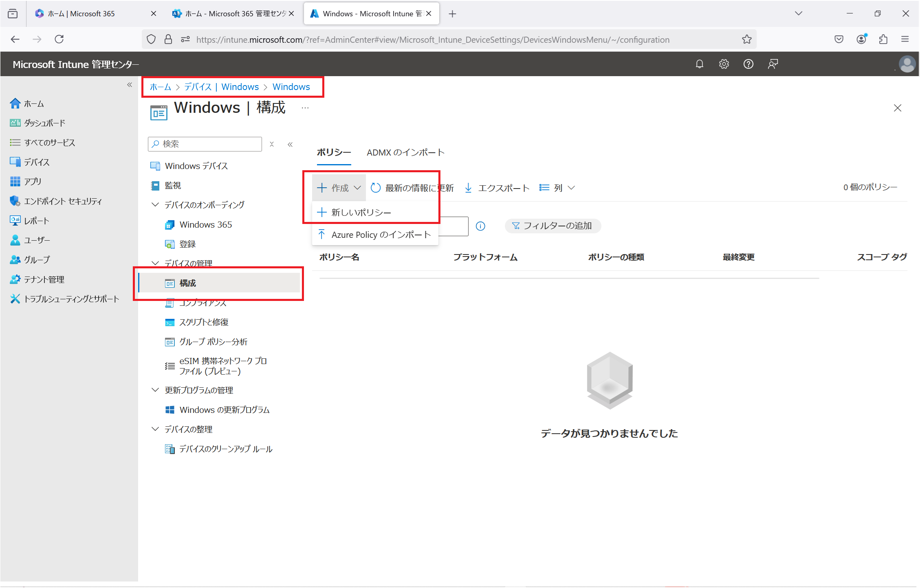Image resolution: width=920 pixels, height=588 pixels.
Task: Collapse the デバイスの管理 section
Action: coord(155,263)
